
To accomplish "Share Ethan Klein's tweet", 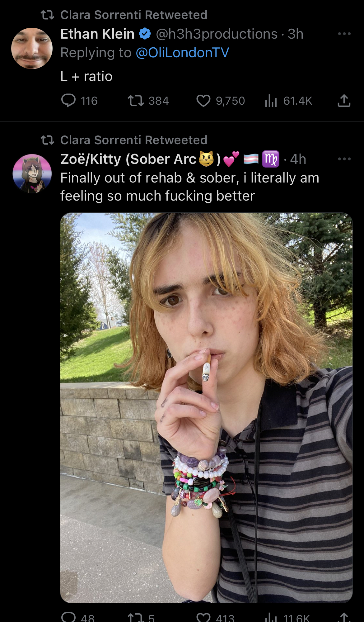I will coord(344,101).
